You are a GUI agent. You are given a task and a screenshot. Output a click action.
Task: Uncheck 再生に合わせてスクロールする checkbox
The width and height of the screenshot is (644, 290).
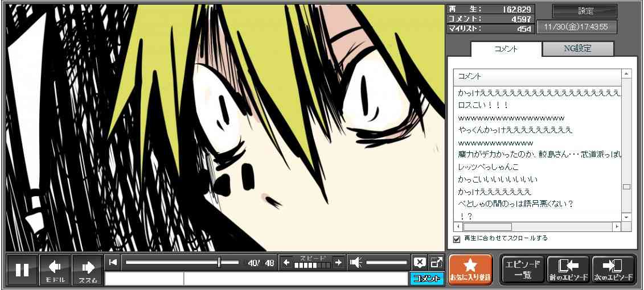tap(457, 239)
